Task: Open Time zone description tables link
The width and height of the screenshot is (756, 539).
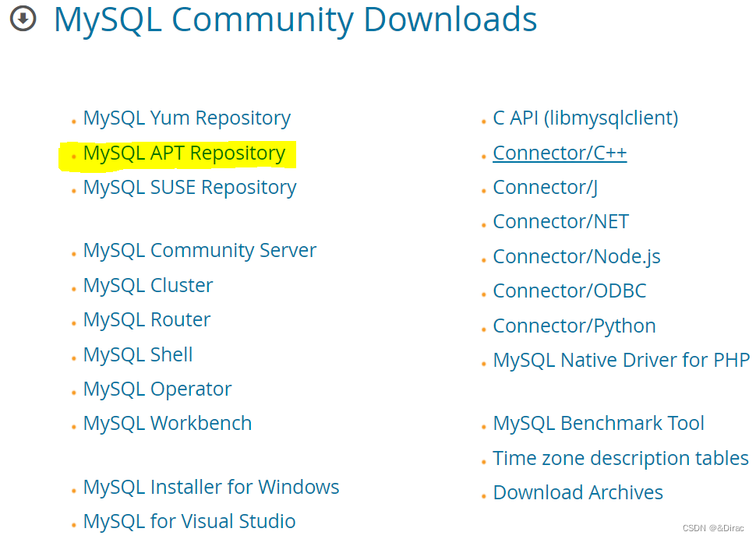Action: click(620, 459)
